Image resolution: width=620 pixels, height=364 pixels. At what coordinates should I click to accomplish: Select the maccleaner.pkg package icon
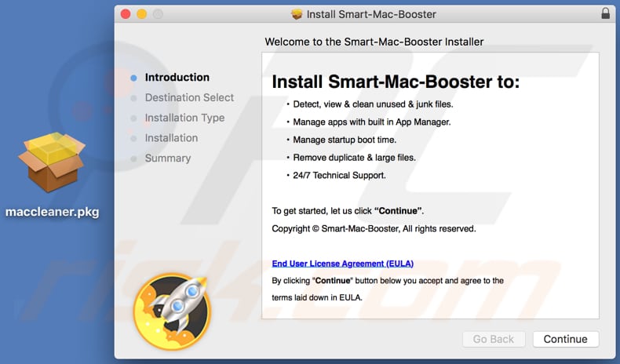[x=52, y=162]
